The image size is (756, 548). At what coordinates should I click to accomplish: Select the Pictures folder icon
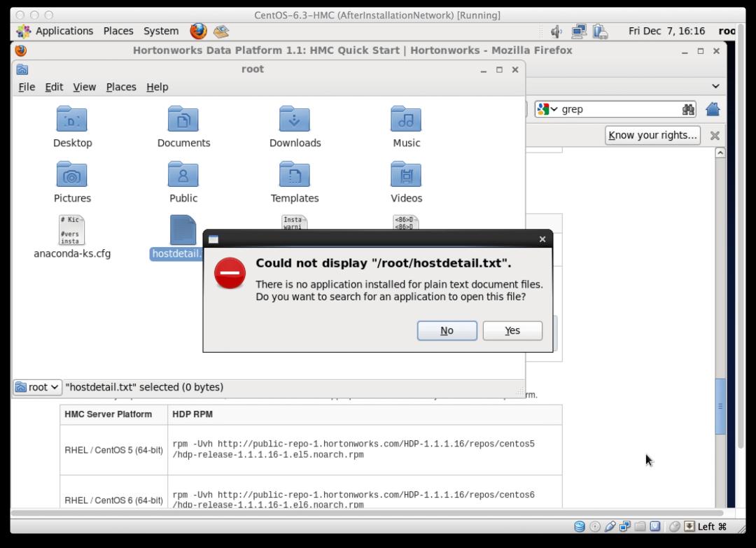coord(71,175)
